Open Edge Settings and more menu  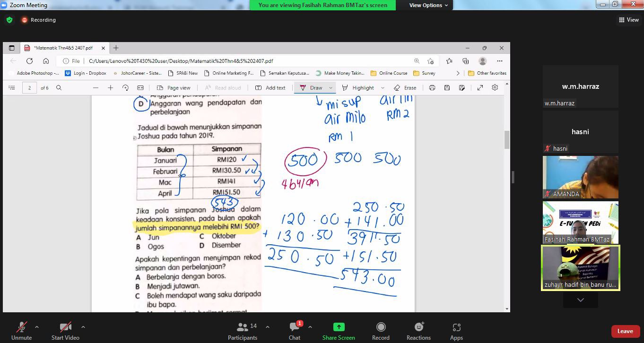point(500,61)
